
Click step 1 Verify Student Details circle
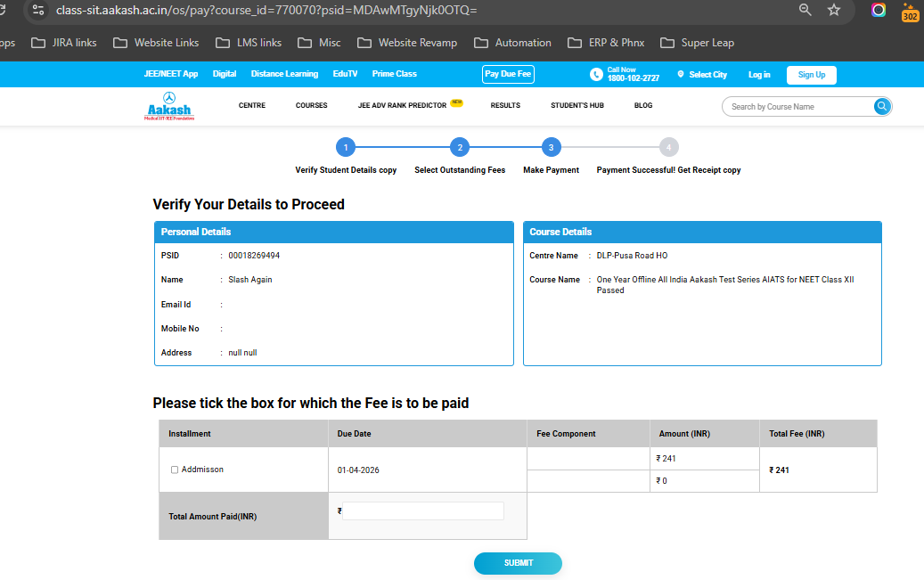(346, 147)
